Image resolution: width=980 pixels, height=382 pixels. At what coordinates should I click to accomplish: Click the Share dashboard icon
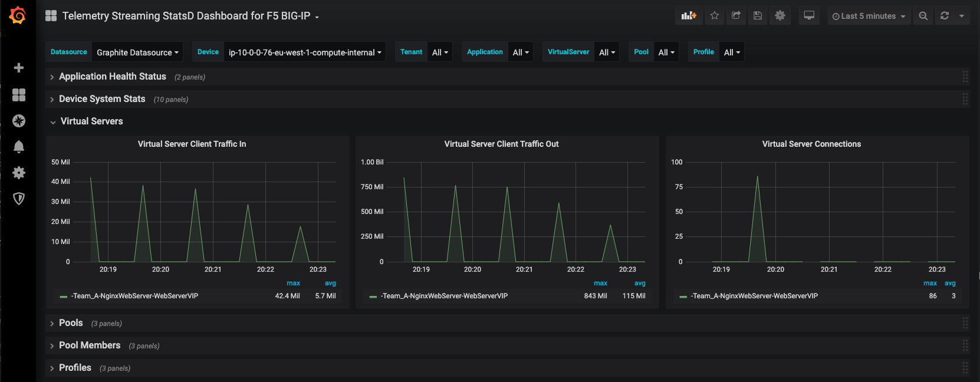[x=736, y=16]
